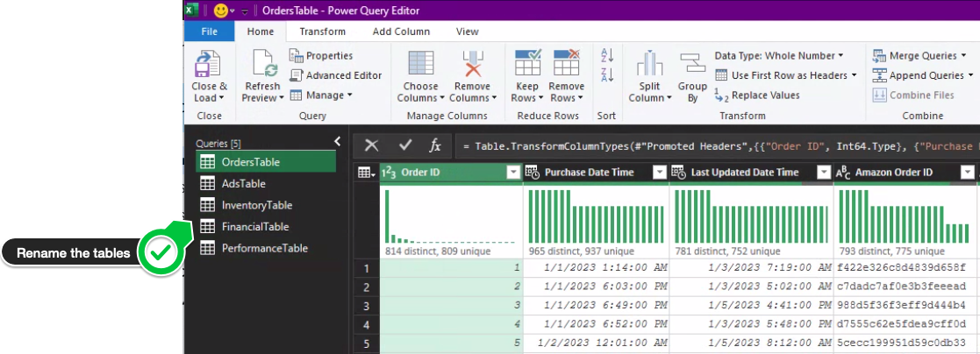This screenshot has width=980, height=354.
Task: Click Order ID distribution chart
Action: click(x=450, y=216)
